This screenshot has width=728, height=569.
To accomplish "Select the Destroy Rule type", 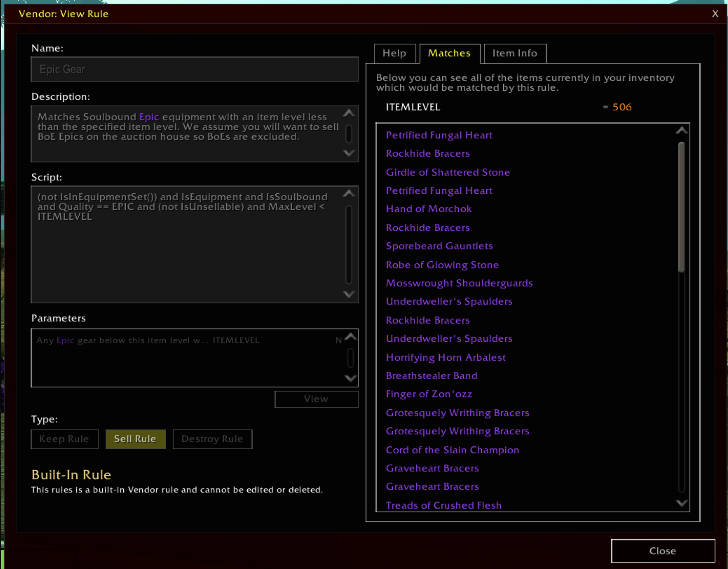I will pyautogui.click(x=213, y=439).
